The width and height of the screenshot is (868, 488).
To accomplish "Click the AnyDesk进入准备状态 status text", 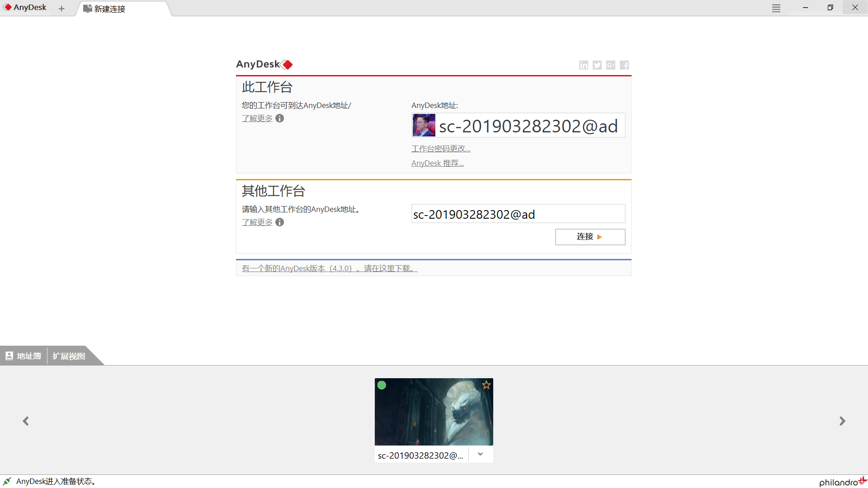I will click(x=57, y=481).
